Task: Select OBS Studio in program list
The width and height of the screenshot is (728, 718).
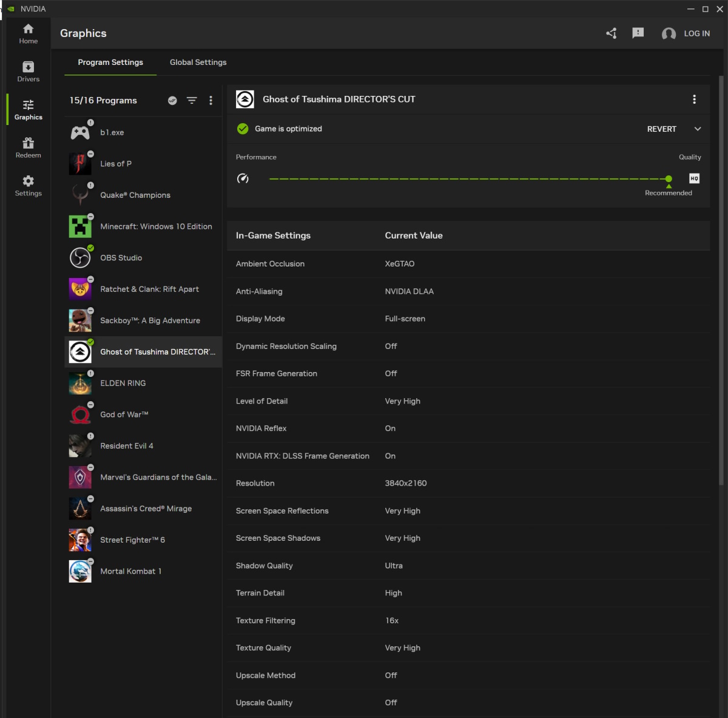Action: [x=143, y=258]
